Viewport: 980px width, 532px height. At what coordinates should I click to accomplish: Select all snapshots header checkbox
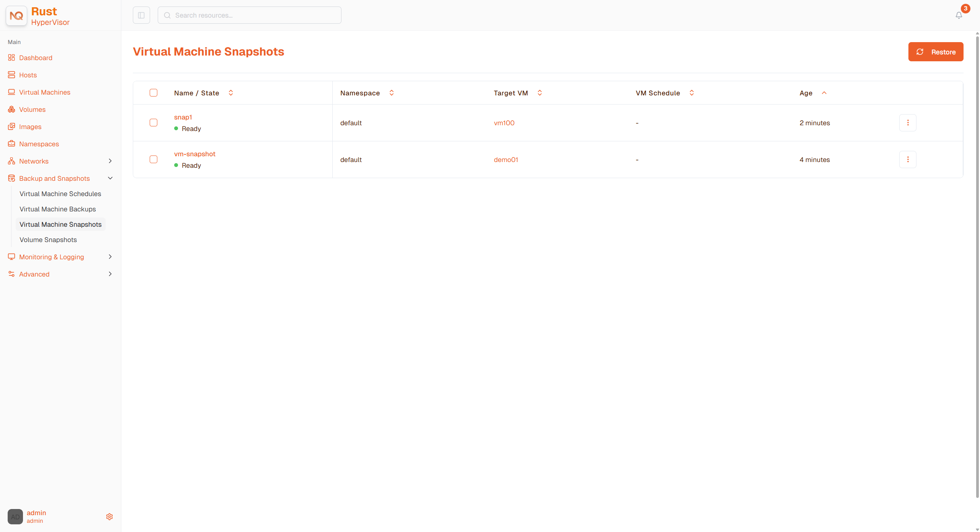pos(154,93)
